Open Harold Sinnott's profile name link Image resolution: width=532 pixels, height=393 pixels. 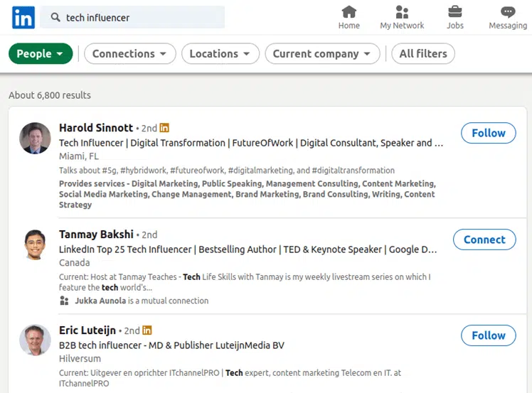point(96,128)
